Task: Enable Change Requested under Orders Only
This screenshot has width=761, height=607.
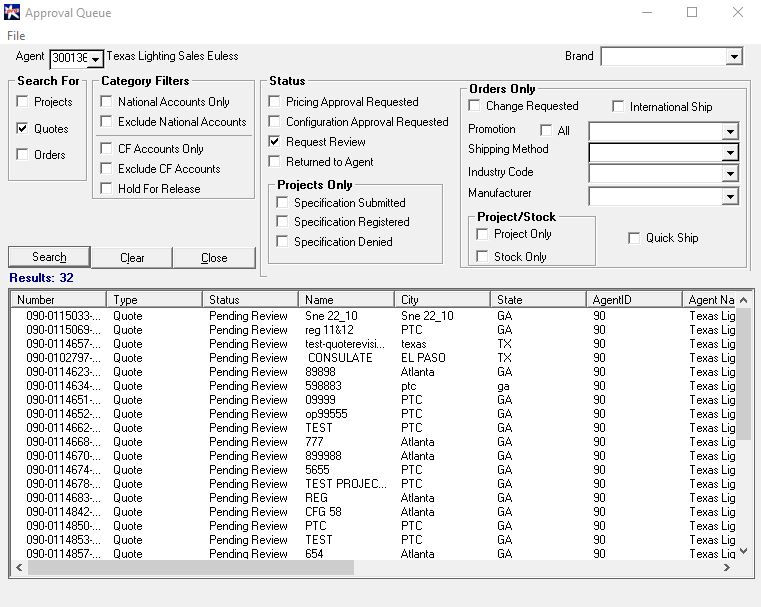Action: pos(475,106)
